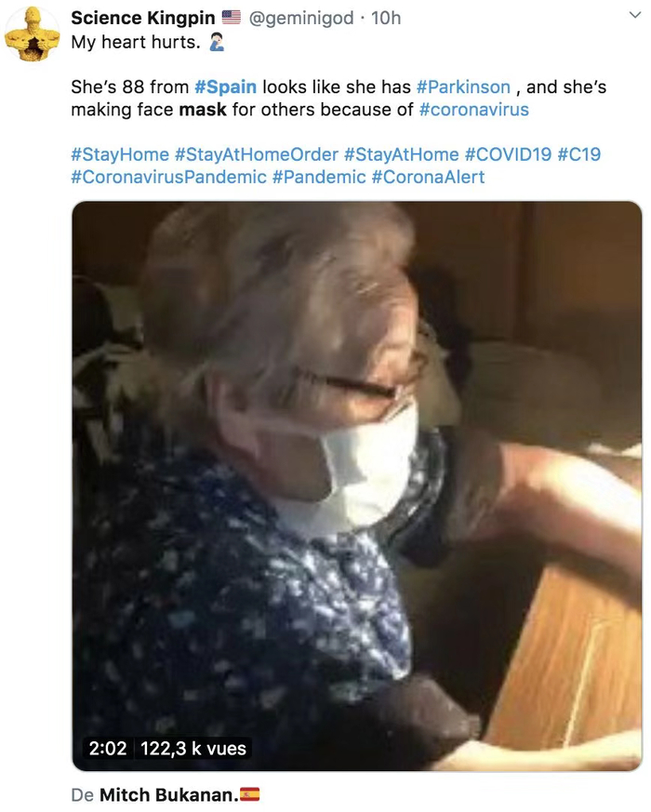This screenshot has height=812, width=651.
Task: Select the #Pandemic hashtag
Action: pos(319,177)
